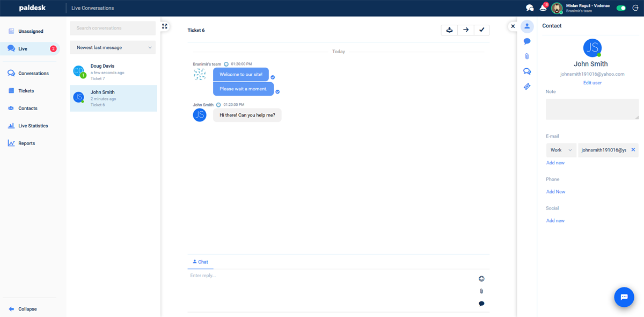644x317 pixels.
Task: Open the ticket icon in the contact sidebar
Action: pos(527,87)
